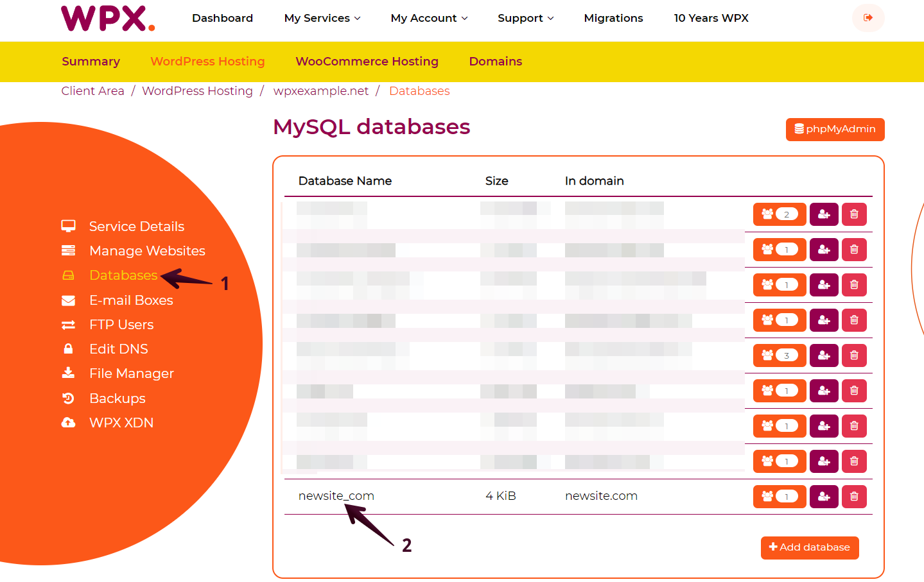
Task: Click the WPX logo
Action: [x=108, y=18]
